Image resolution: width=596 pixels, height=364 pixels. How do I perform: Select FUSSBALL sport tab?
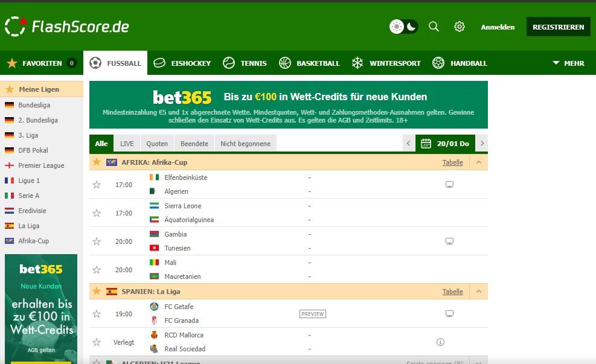tap(115, 63)
